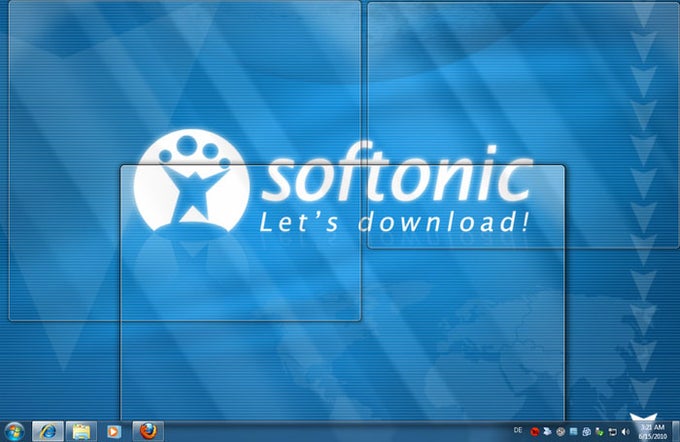Click the tray icon with green check
680x442 pixels.
(x=600, y=432)
